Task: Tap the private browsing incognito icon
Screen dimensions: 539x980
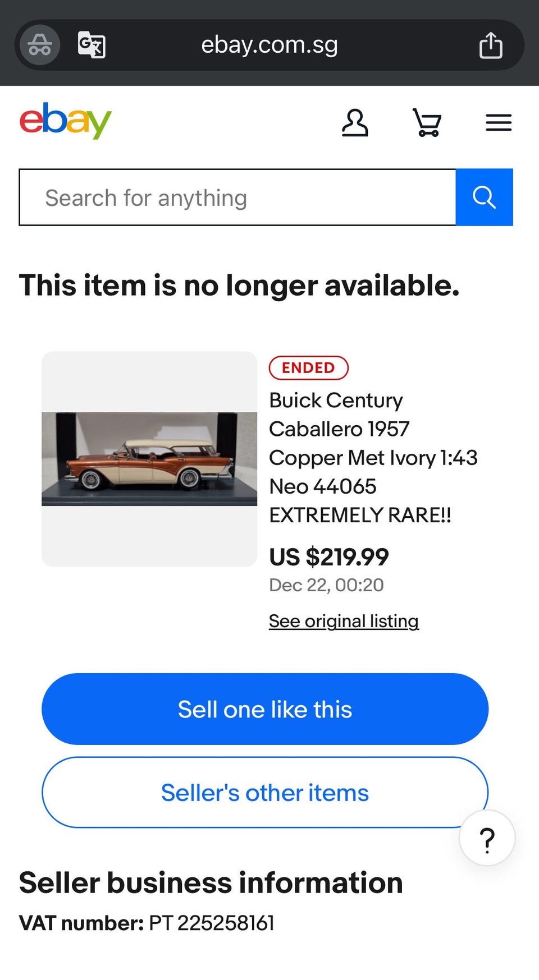Action: coord(40,45)
